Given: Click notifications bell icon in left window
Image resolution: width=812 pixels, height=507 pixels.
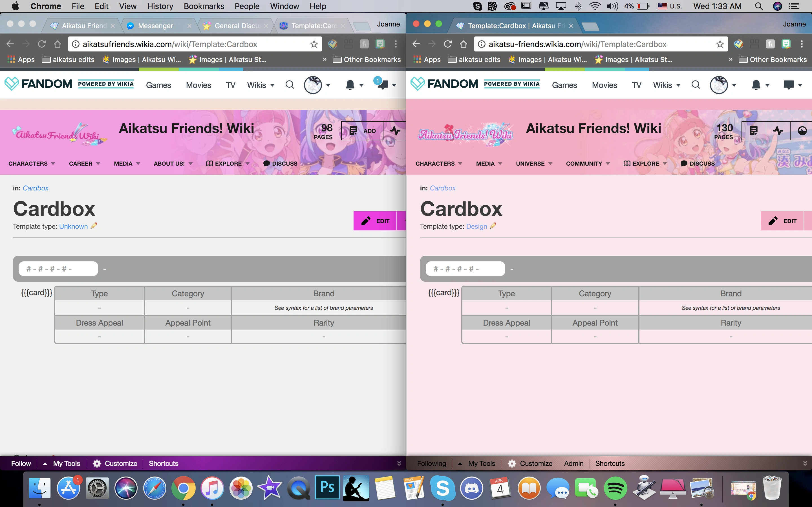Looking at the screenshot, I should coord(350,85).
